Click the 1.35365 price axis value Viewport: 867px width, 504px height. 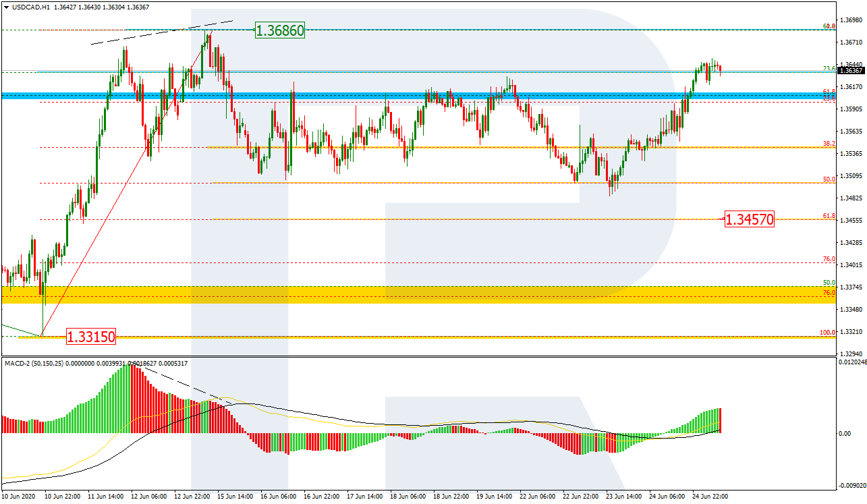tap(852, 153)
